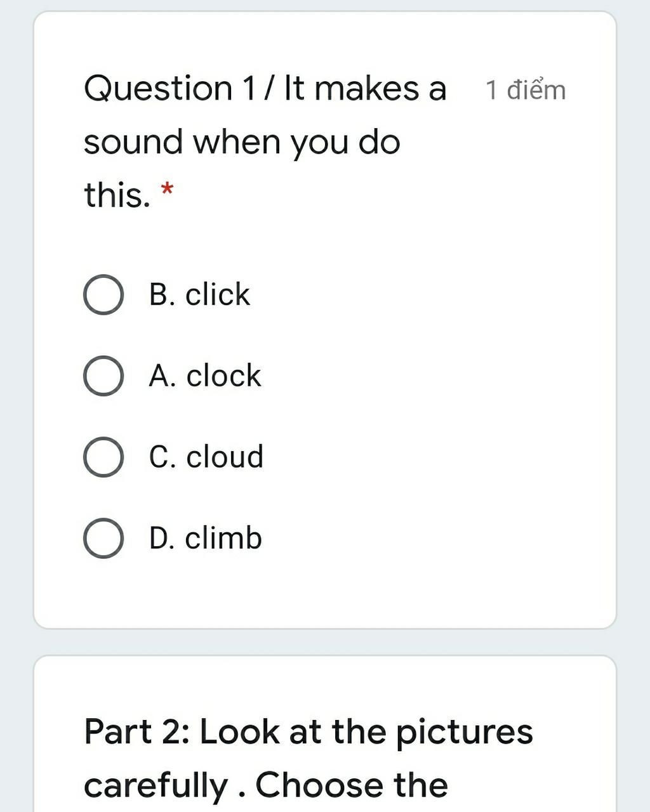
Task: Click gray gap between the two cards
Action: coord(324,642)
